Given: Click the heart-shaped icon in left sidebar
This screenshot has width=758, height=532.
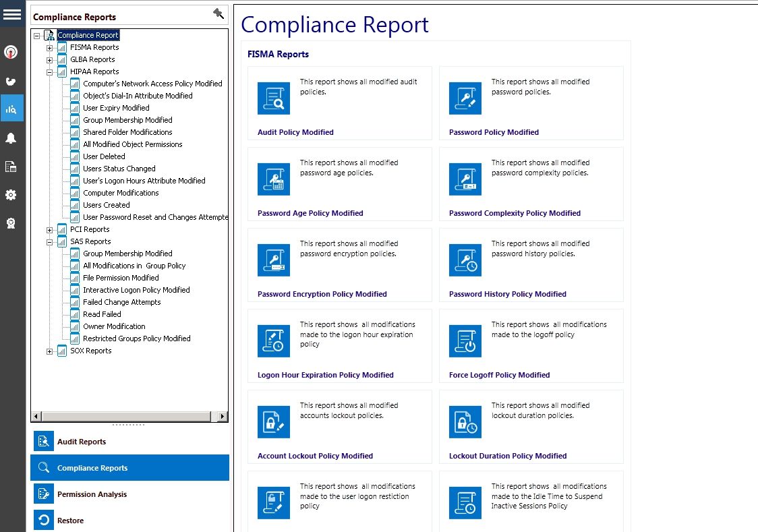Looking at the screenshot, I should tap(11, 81).
